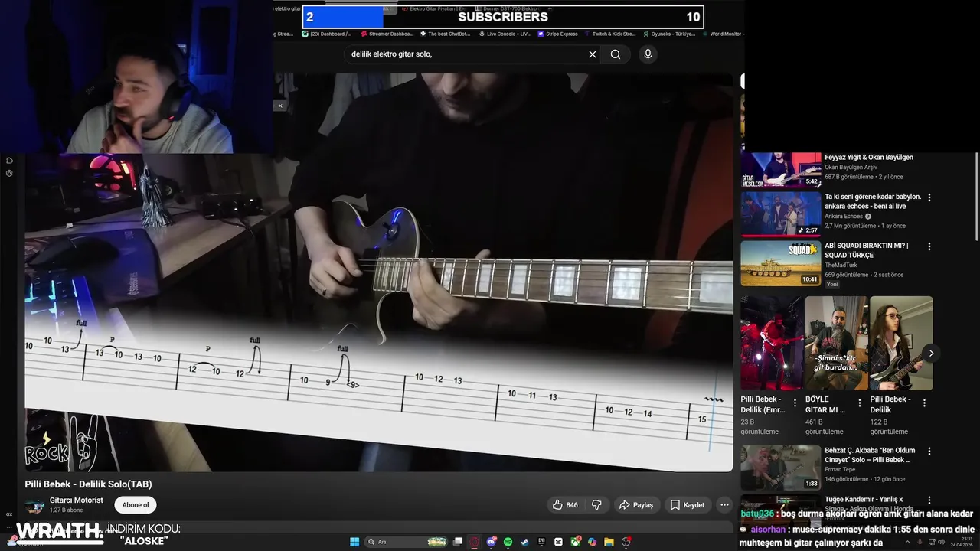Open the Windows Start menu
This screenshot has width=980, height=551.
pyautogui.click(x=354, y=542)
